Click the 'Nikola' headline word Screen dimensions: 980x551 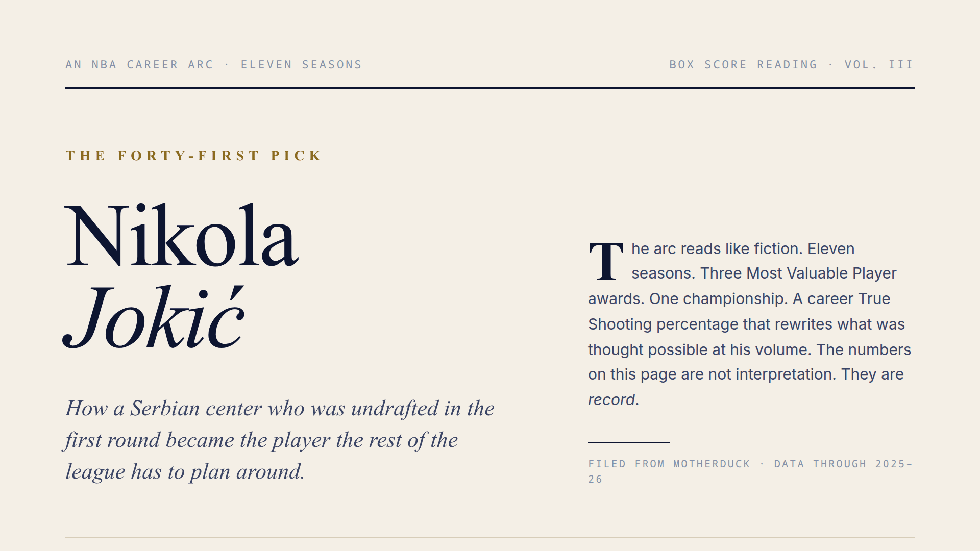coord(181,235)
